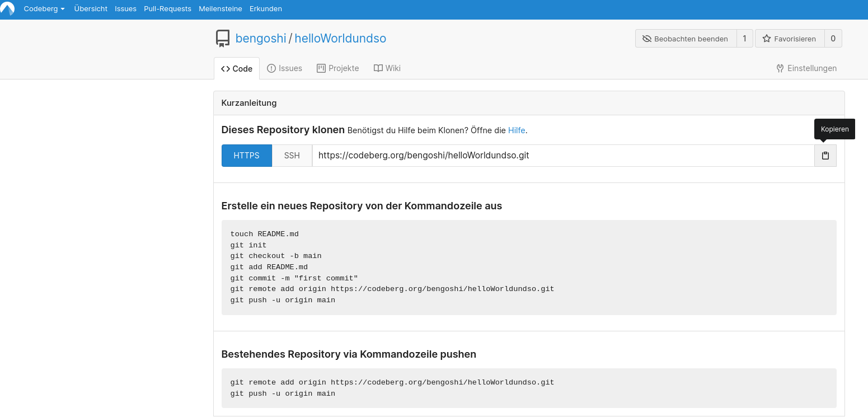This screenshot has width=868, height=417.
Task: Open Erkunden in top navigation
Action: [x=265, y=9]
